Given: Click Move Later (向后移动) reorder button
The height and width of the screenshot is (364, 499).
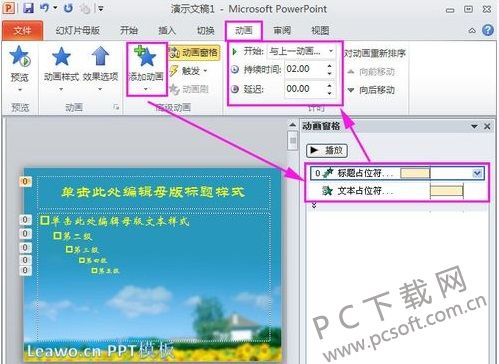Looking at the screenshot, I should [371, 90].
